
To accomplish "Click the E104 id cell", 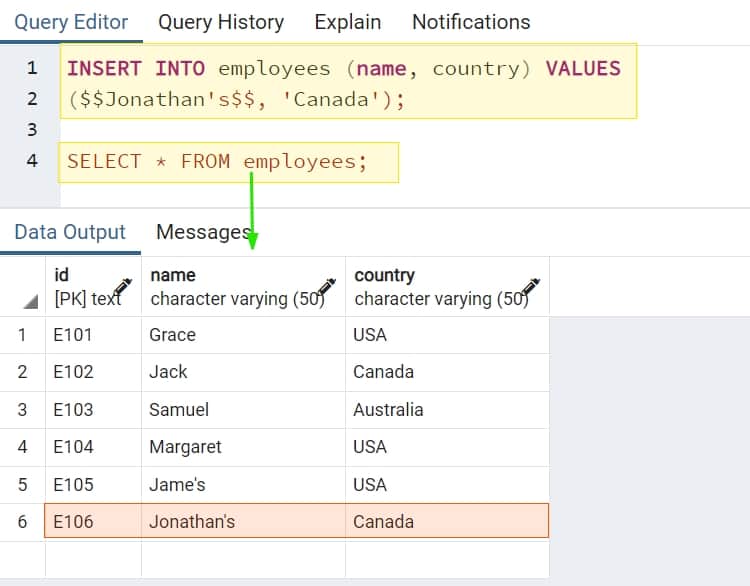I will pyautogui.click(x=93, y=447).
